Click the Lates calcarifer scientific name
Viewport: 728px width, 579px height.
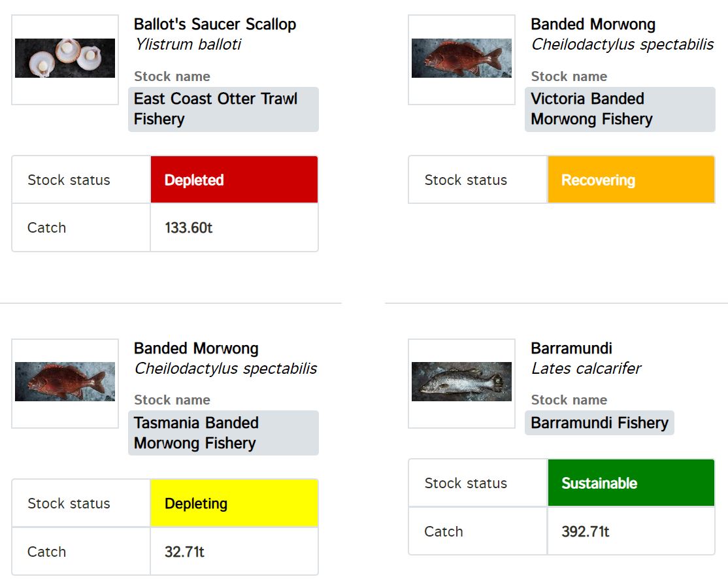586,368
